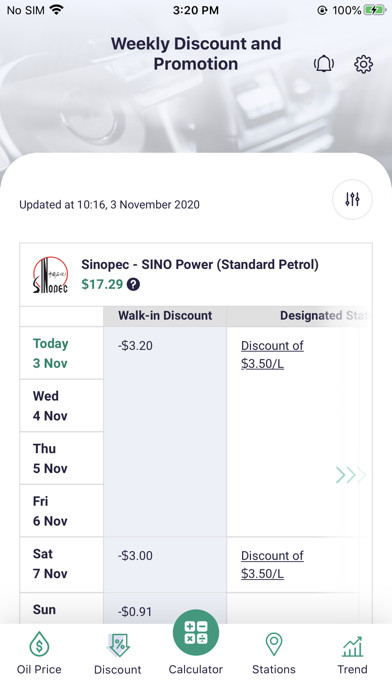392x696 pixels.
Task: Switch to the Discount tab
Action: pyautogui.click(x=118, y=654)
